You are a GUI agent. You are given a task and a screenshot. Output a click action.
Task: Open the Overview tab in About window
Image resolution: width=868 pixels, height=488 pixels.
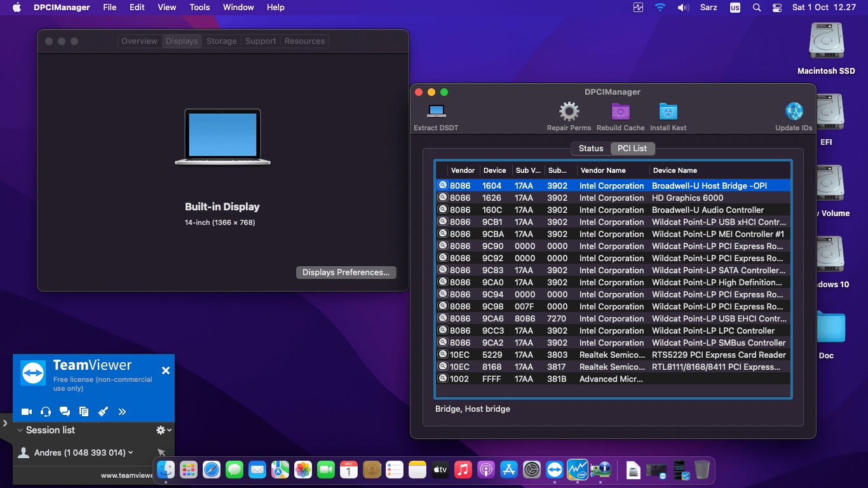pyautogui.click(x=139, y=41)
